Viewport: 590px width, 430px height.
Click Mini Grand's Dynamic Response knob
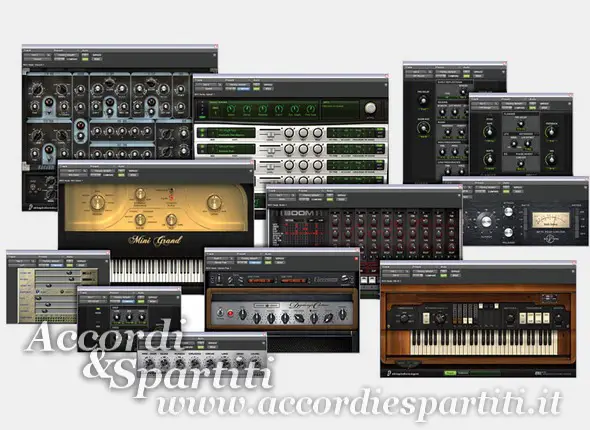click(x=140, y=194)
